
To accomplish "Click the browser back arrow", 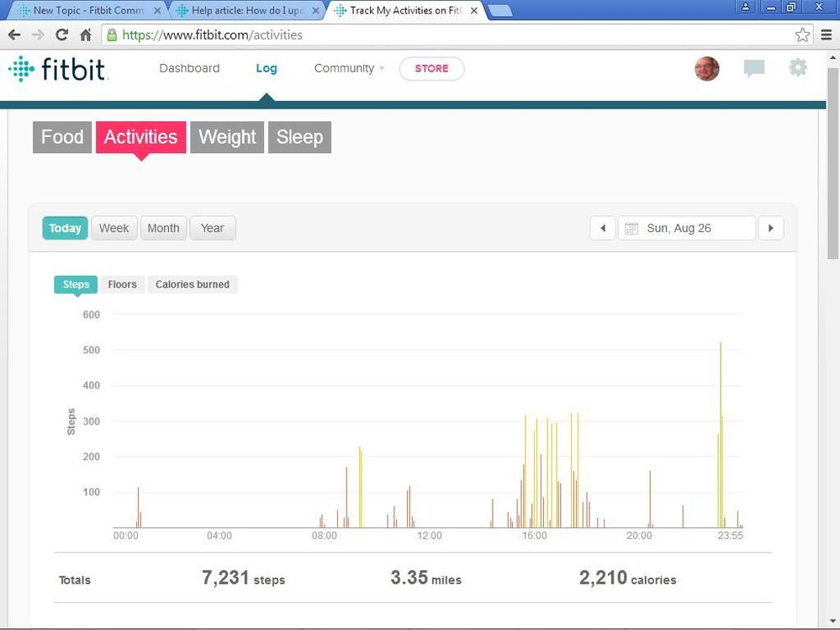I will 14,35.
